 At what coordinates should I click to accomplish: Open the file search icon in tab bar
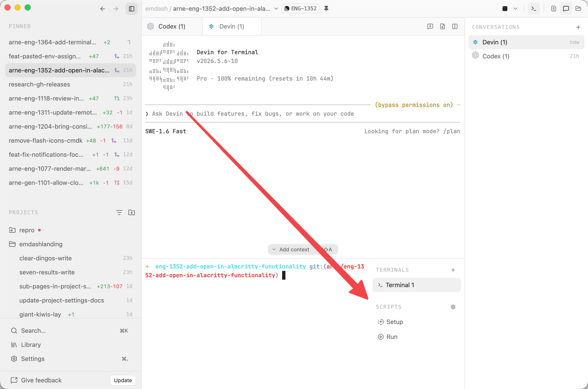click(x=443, y=27)
